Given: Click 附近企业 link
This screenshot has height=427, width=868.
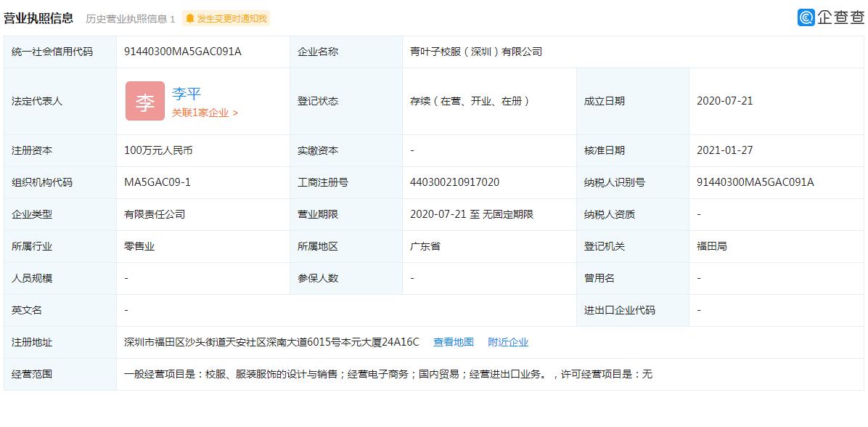Looking at the screenshot, I should (x=508, y=342).
